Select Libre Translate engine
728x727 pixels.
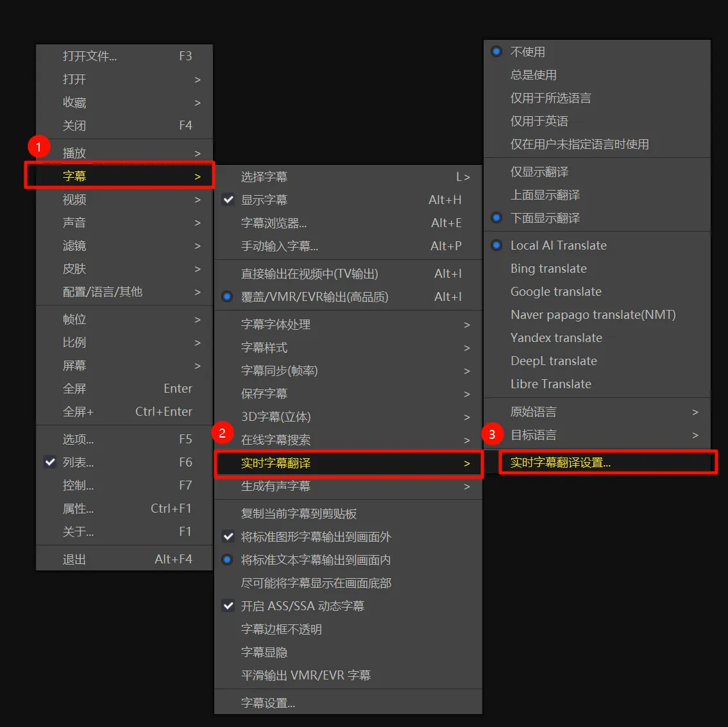click(550, 384)
